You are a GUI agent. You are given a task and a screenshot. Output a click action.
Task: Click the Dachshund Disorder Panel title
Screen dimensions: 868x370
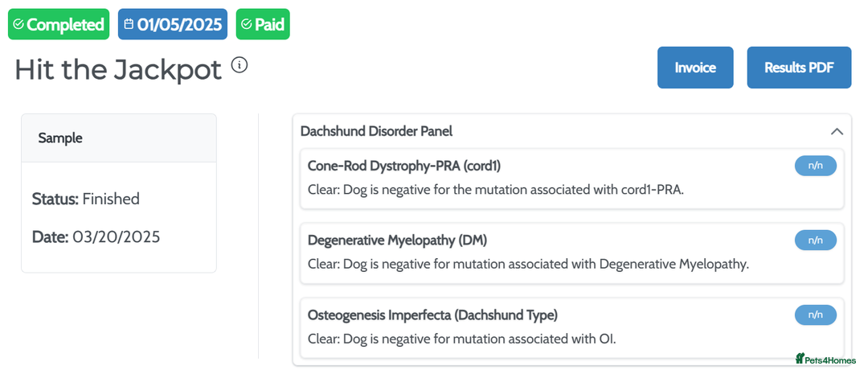point(376,131)
